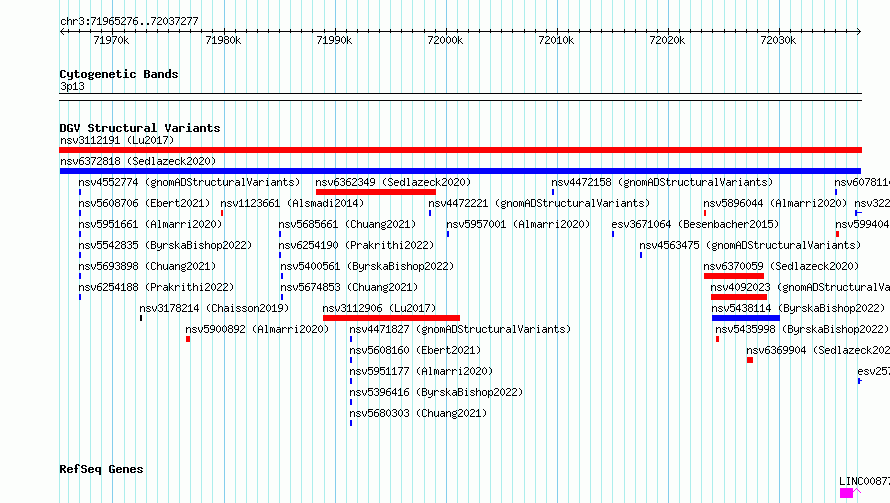This screenshot has height=503, width=890.
Task: Click the nsv4092023 red variant bar
Action: pyautogui.click(x=739, y=297)
